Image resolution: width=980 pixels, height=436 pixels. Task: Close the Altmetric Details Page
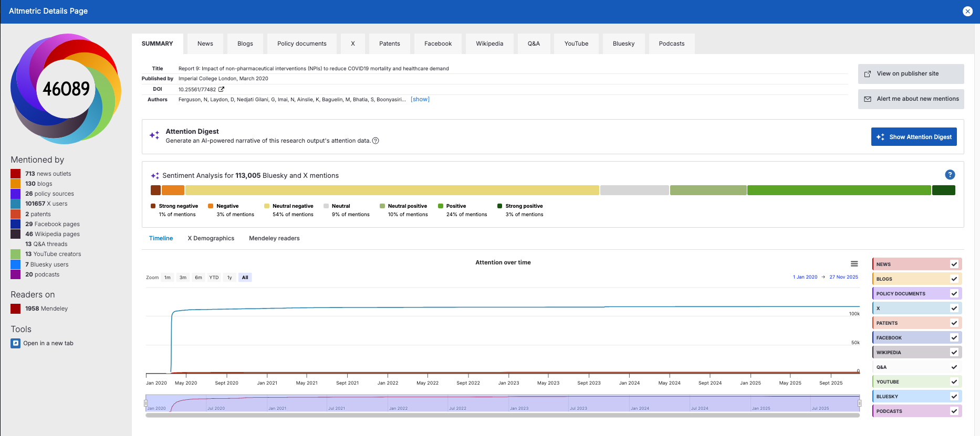coord(967,11)
